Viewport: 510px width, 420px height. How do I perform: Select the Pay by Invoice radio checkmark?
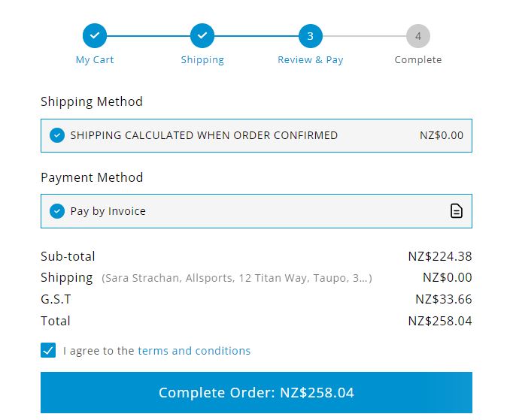click(57, 211)
